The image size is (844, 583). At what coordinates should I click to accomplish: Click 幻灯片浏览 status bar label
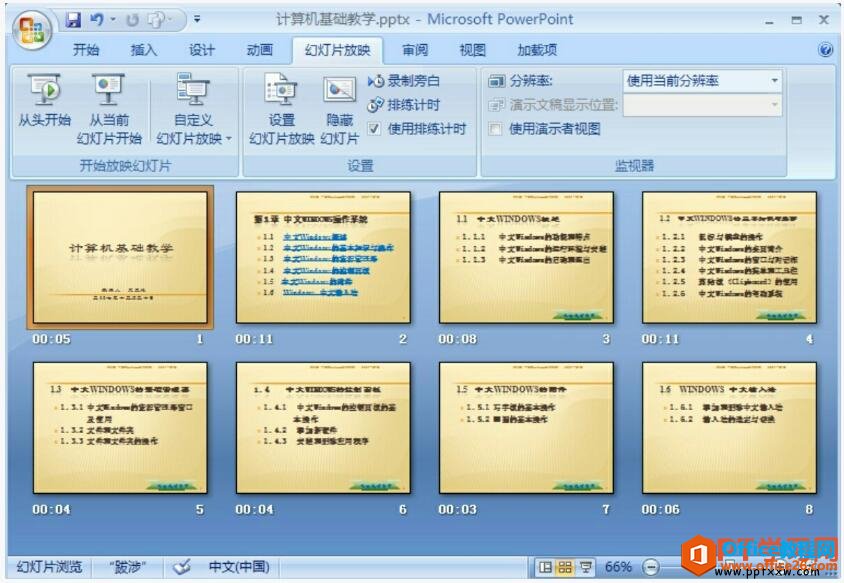49,567
